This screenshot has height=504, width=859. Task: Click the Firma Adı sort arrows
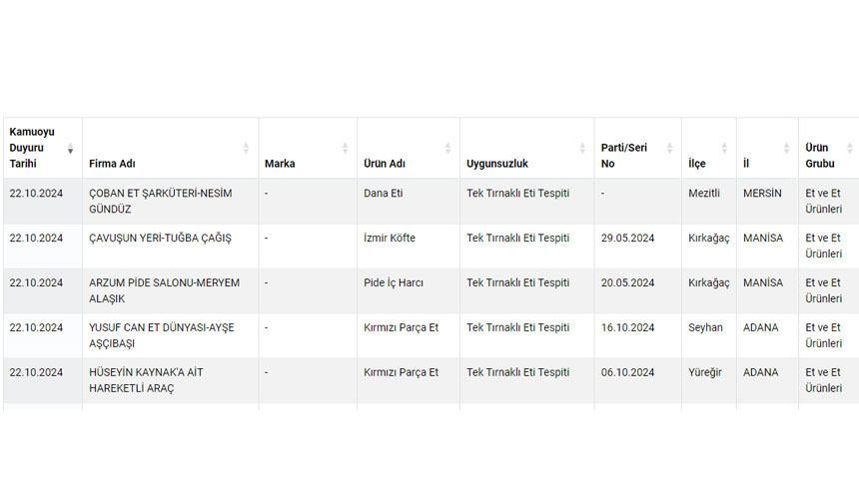tap(246, 149)
